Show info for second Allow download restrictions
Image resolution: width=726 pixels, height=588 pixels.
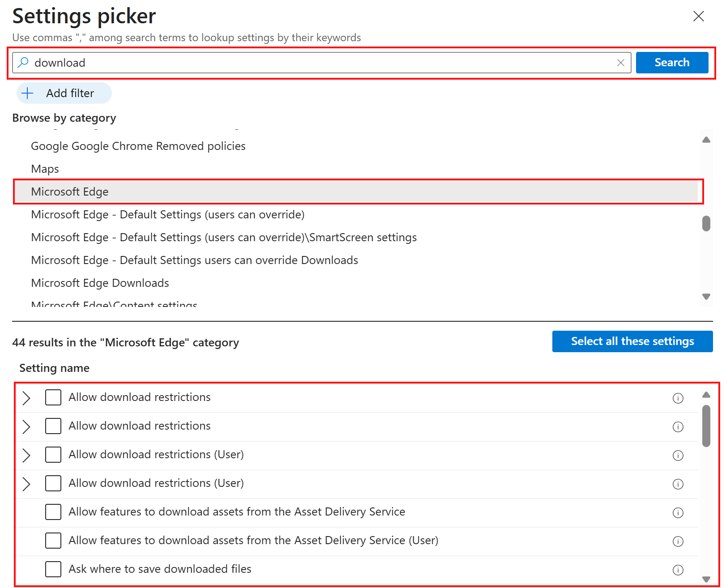point(678,427)
